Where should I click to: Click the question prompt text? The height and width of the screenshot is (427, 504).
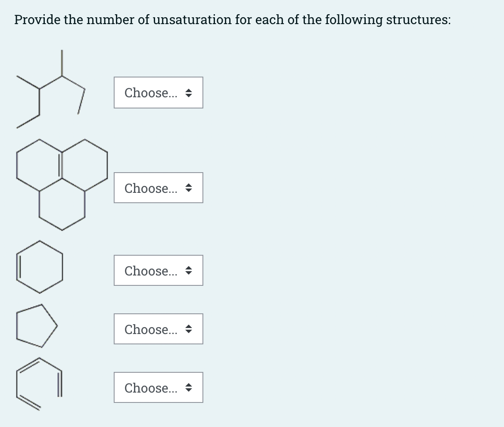(232, 20)
